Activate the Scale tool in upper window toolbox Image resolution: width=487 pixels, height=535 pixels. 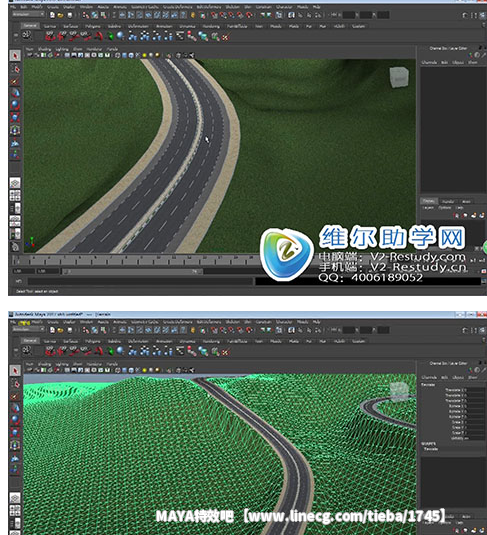(x=15, y=118)
